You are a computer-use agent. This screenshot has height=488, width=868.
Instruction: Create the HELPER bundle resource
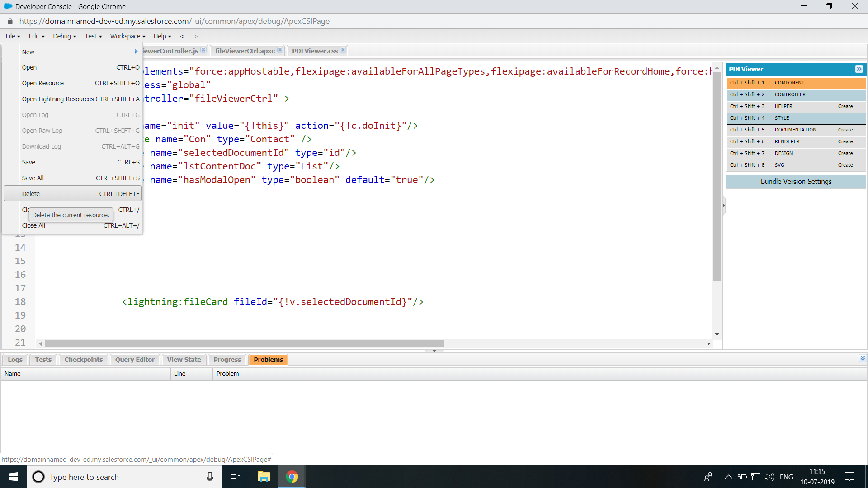click(x=845, y=106)
